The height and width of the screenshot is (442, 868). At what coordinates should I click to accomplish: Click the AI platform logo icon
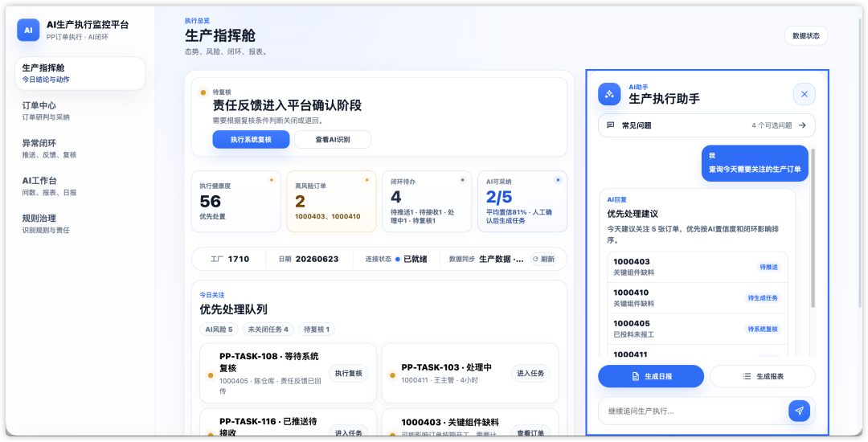point(28,30)
